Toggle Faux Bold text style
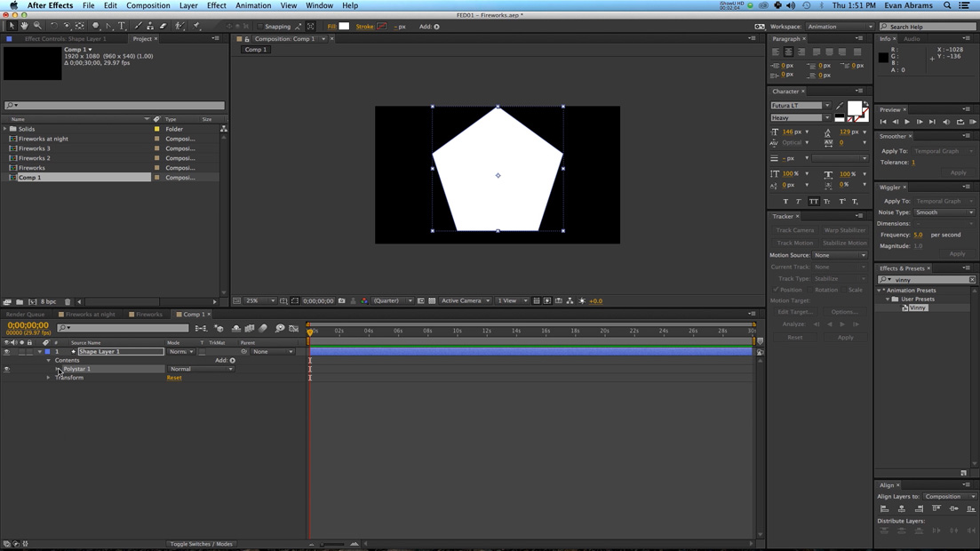The height and width of the screenshot is (551, 980). click(785, 202)
